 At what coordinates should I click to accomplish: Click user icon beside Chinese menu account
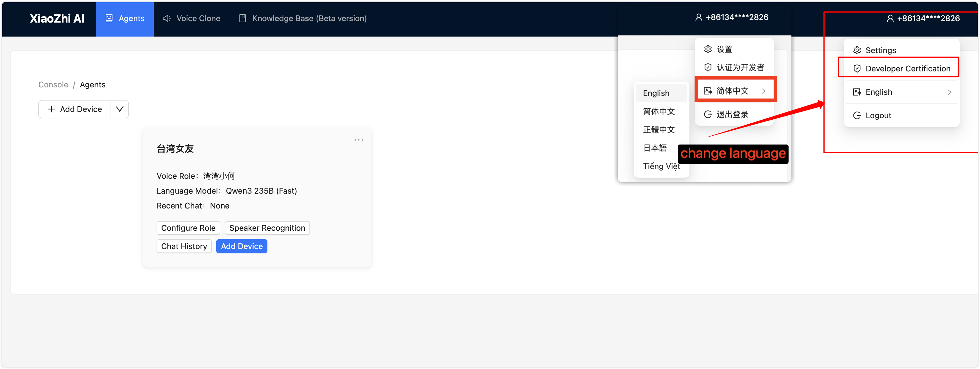pos(699,17)
